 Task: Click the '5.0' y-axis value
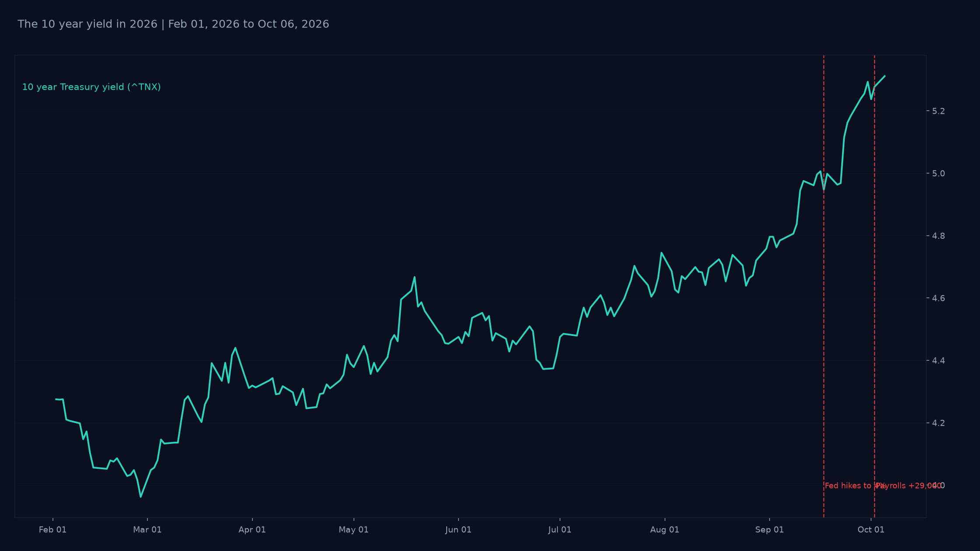click(x=938, y=174)
